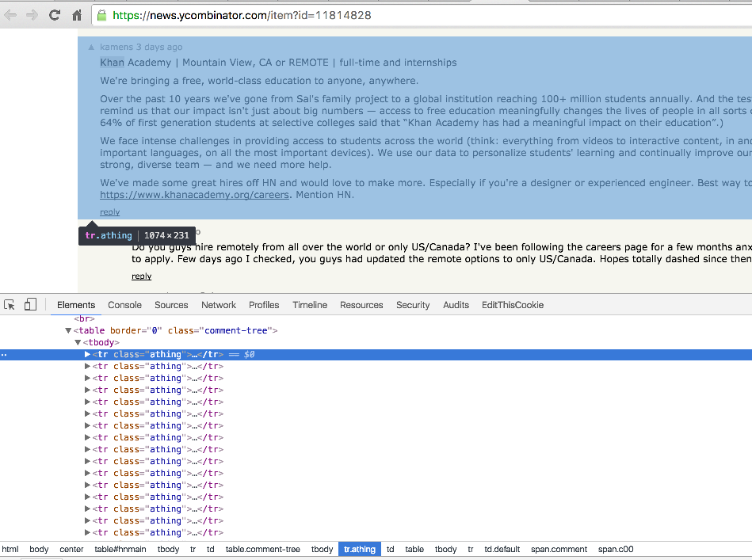Select span.c00 in the breadcrumb
The image size is (752, 560).
click(x=616, y=550)
